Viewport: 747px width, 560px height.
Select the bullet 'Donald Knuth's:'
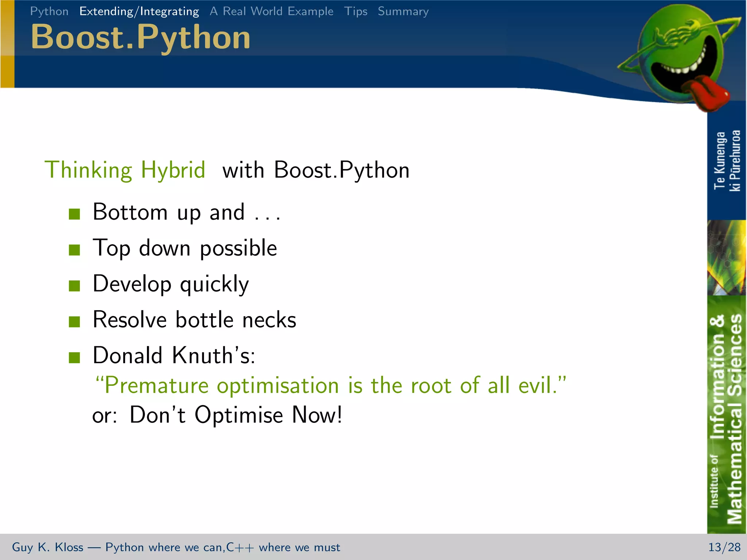tap(174, 355)
